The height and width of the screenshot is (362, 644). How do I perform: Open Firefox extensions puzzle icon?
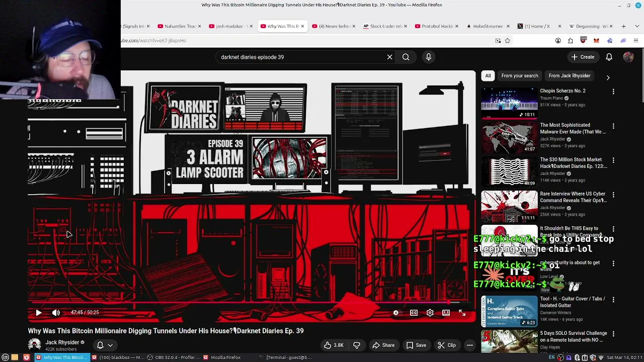click(571, 41)
